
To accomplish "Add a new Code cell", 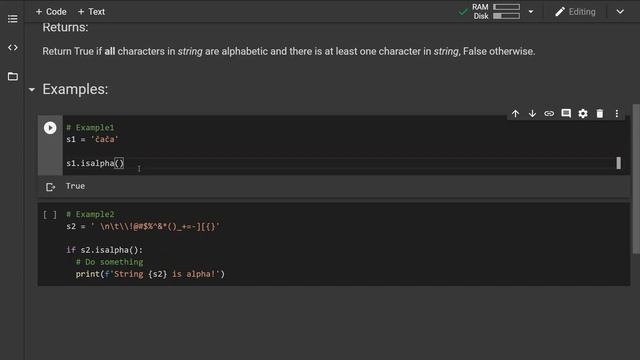I will [x=51, y=12].
